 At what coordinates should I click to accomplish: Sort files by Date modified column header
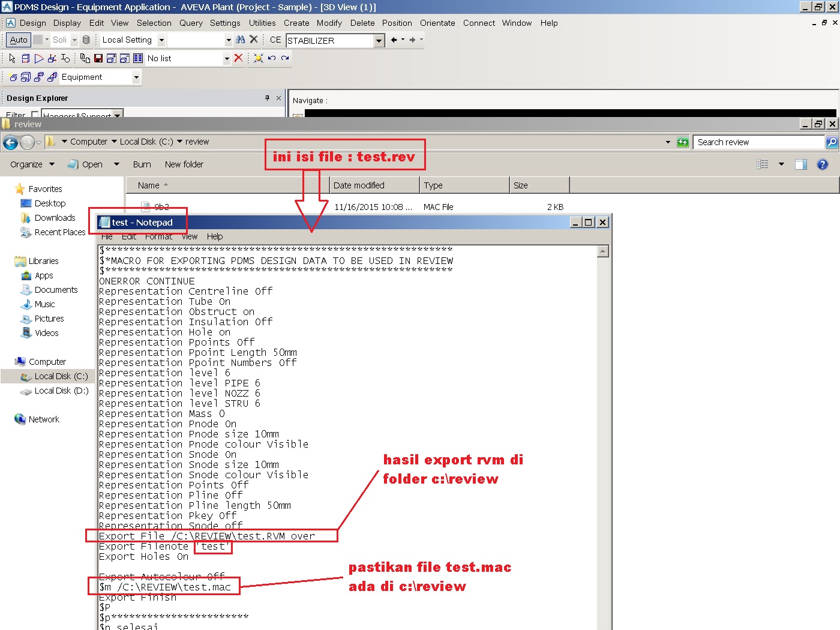pos(374,185)
